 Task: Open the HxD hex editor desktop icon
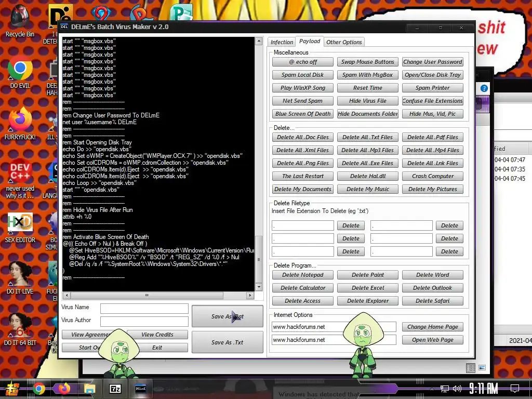click(20, 228)
